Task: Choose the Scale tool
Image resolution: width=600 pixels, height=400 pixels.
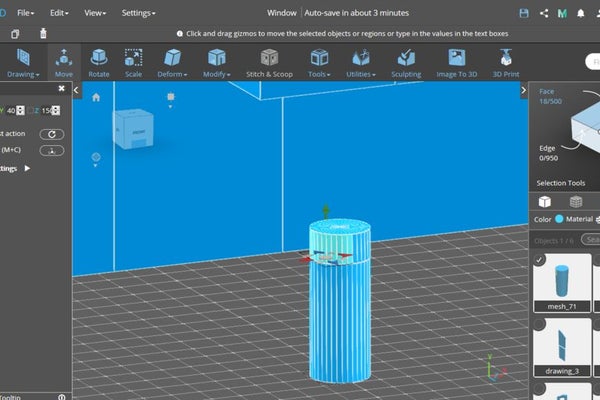Action: (x=133, y=62)
